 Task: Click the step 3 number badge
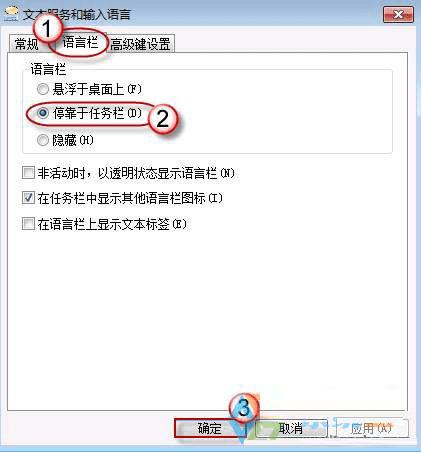244,408
